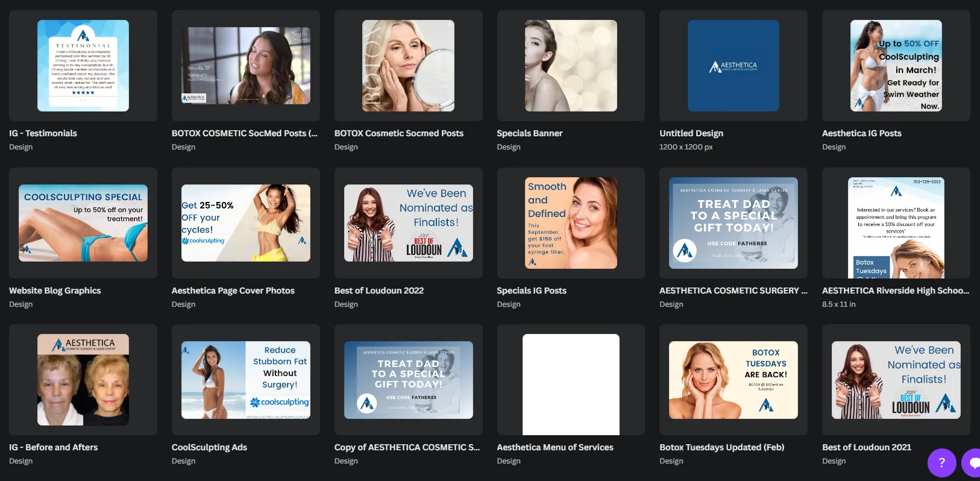Click Design label under IG - Testimonials
Screen dimensions: 980x481
(21, 147)
